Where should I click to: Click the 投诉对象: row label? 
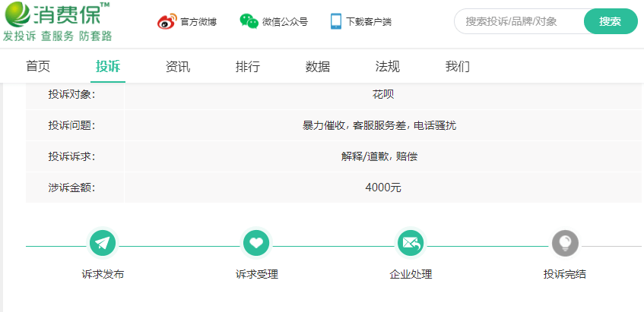[72, 95]
